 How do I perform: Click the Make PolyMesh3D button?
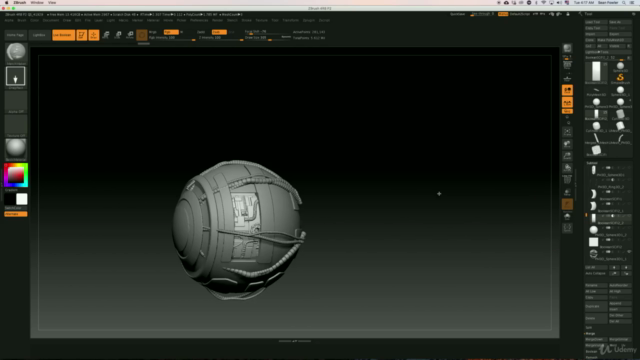click(x=614, y=40)
